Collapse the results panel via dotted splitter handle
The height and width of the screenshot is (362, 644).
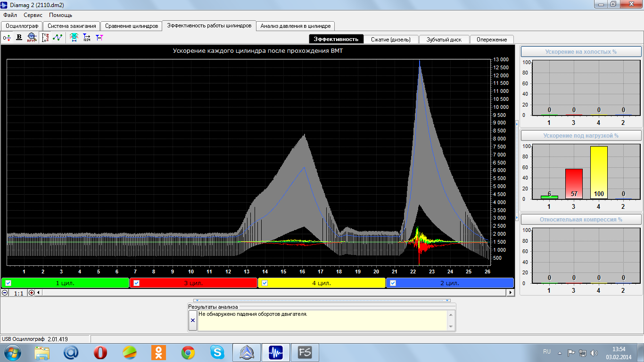pos(322,300)
